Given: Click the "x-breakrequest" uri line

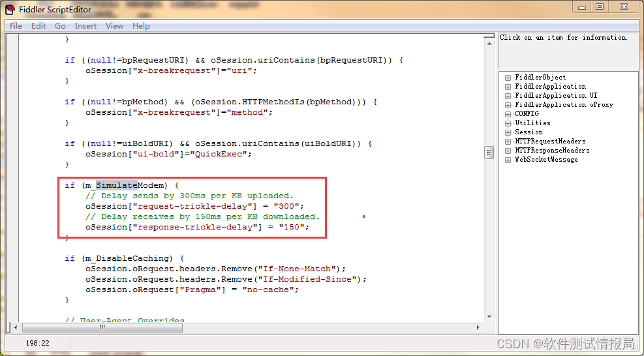Looking at the screenshot, I should click(171, 70).
